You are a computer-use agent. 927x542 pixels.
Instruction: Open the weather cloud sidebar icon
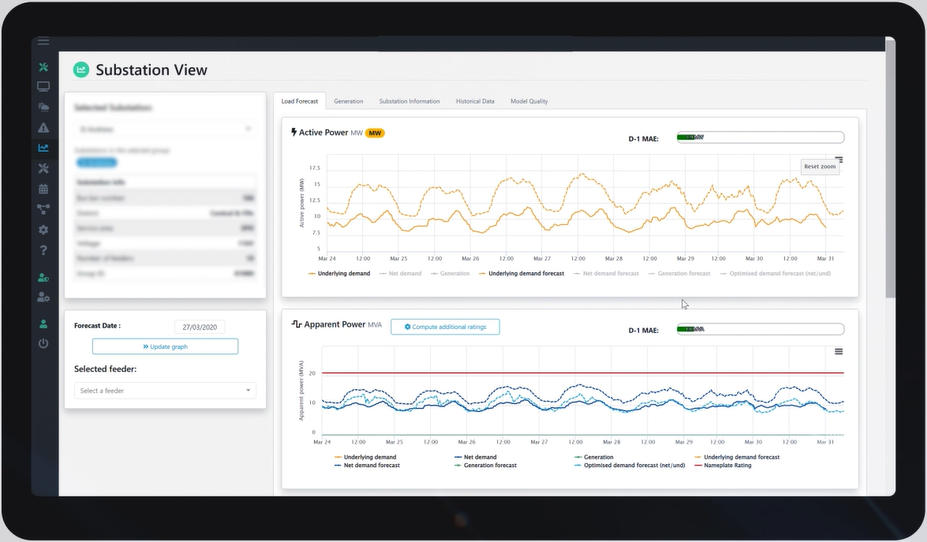click(x=43, y=107)
